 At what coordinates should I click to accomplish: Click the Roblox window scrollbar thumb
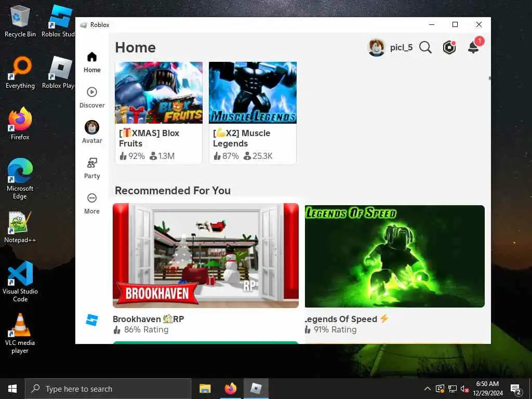pos(489,78)
